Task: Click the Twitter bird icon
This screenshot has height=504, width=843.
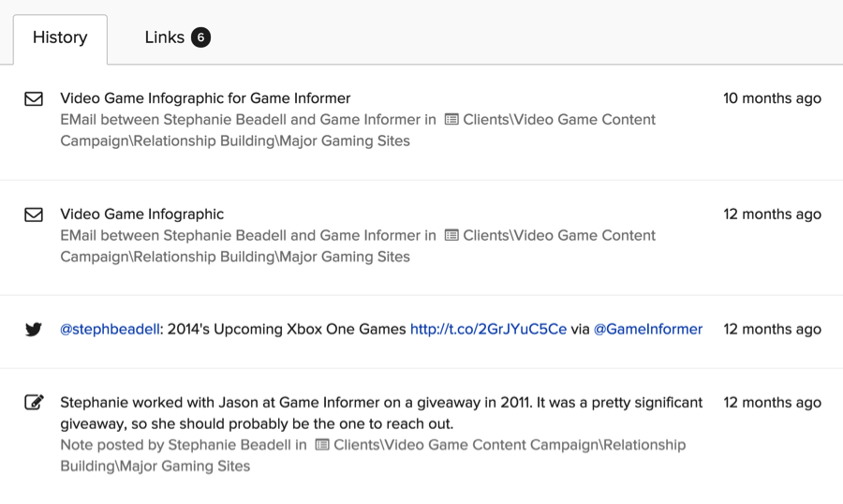Action: [x=34, y=330]
